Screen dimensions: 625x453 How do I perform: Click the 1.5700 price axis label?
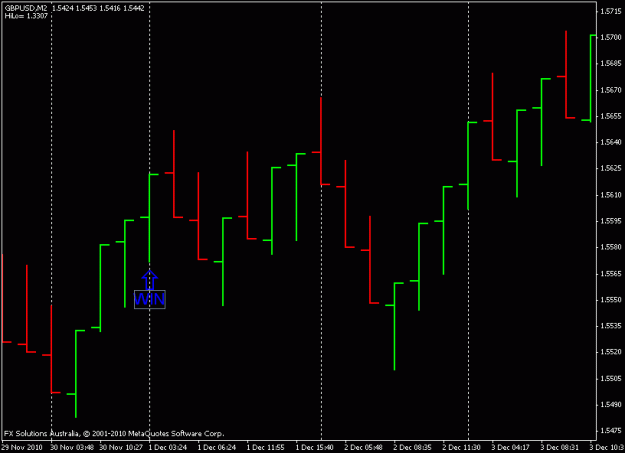(611, 37)
